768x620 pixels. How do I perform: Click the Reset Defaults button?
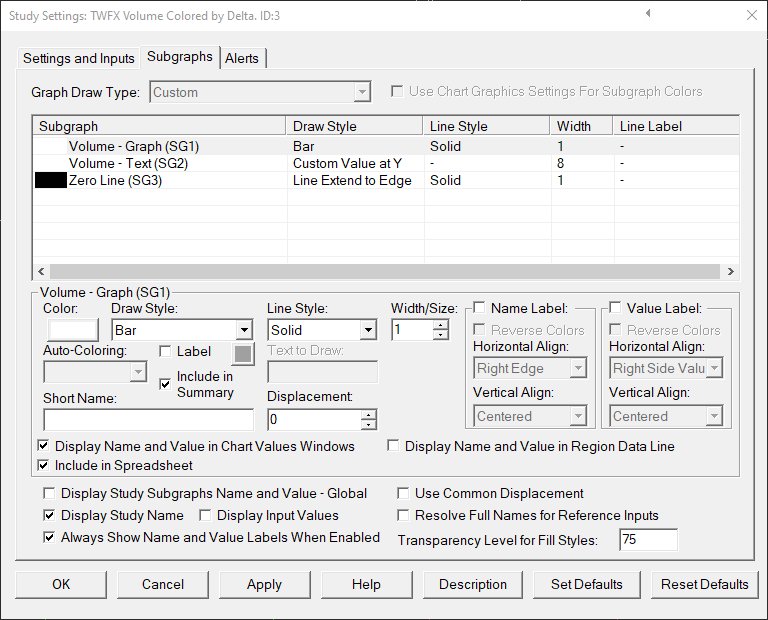coord(704,584)
